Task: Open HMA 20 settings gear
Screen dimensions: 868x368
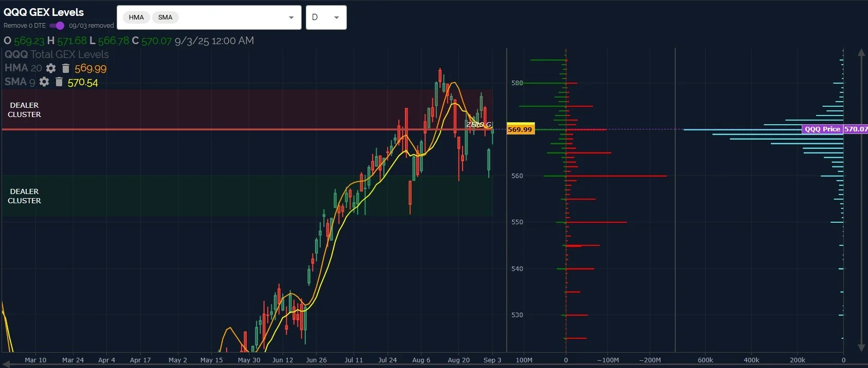Action: pos(51,68)
